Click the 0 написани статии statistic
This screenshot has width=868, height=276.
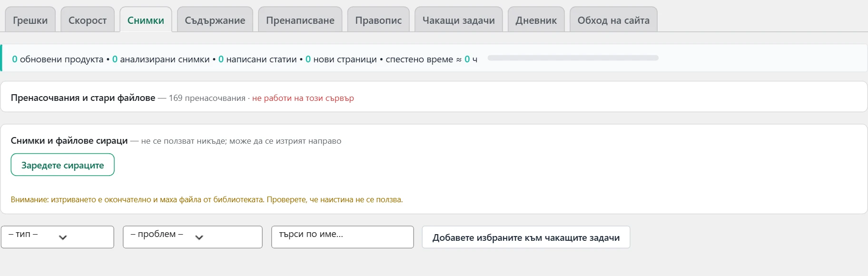pyautogui.click(x=257, y=59)
